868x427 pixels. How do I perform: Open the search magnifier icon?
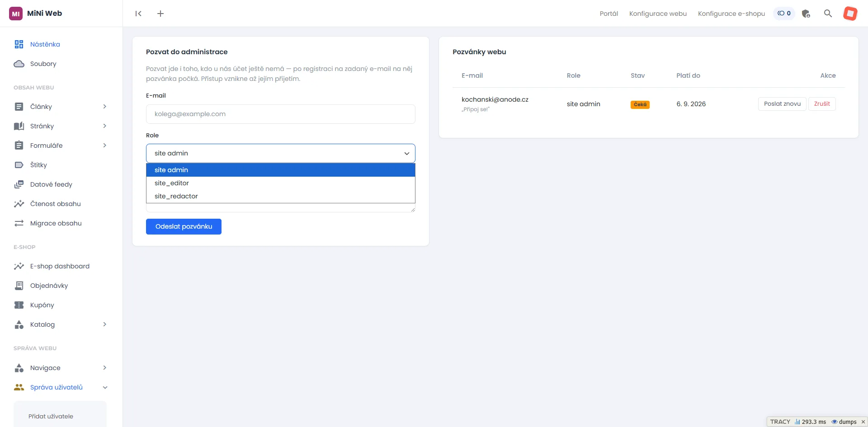click(828, 14)
